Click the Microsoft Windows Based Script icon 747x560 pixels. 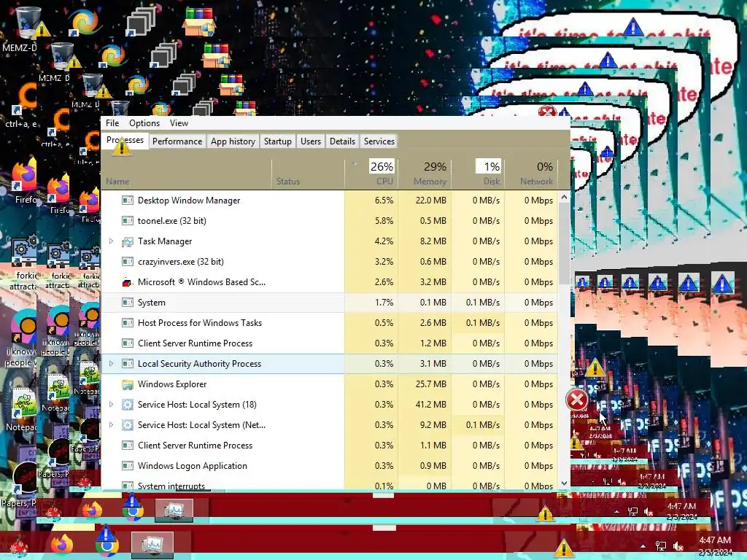(127, 282)
